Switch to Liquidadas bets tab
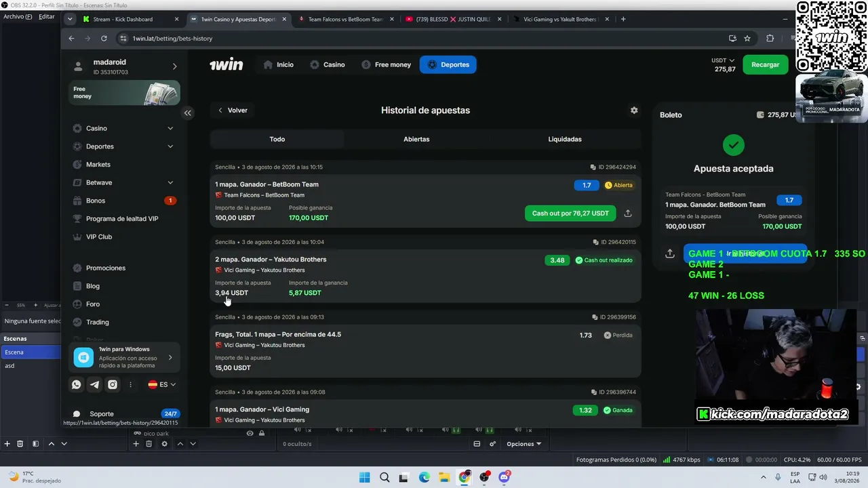The image size is (868, 488). coord(565,139)
